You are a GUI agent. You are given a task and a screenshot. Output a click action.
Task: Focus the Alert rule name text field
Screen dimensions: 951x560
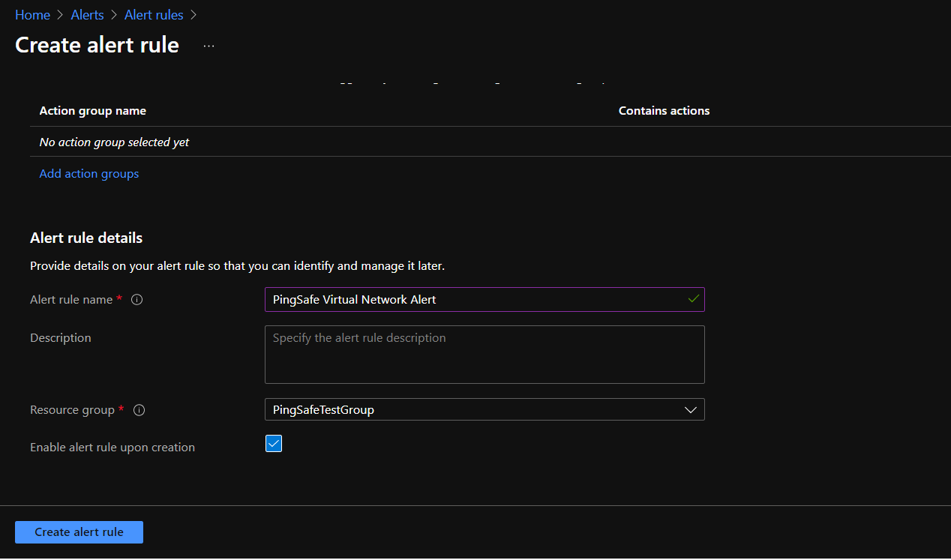472,300
